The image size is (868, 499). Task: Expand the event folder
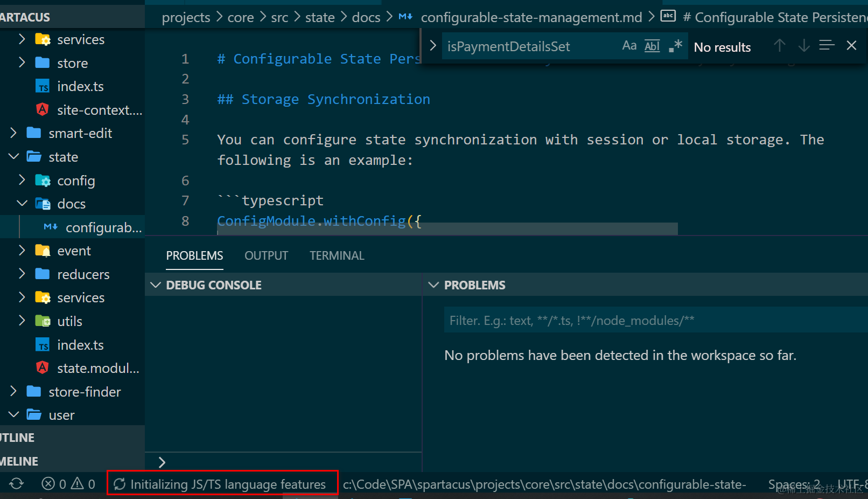click(22, 250)
